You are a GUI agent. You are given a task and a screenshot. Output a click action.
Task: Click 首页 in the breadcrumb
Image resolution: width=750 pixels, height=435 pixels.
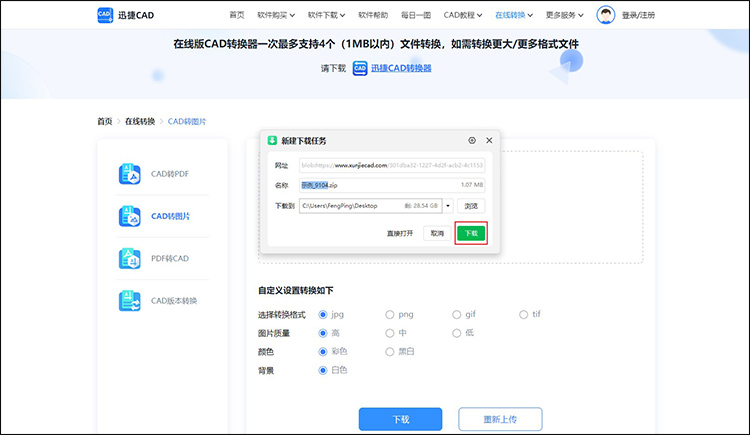click(x=105, y=122)
